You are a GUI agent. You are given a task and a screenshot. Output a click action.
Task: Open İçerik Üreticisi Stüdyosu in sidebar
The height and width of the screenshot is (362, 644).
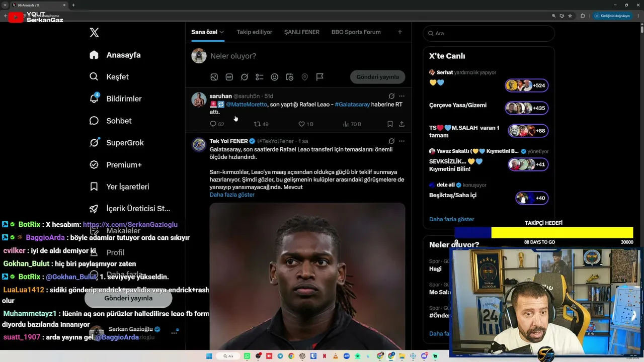click(x=130, y=209)
